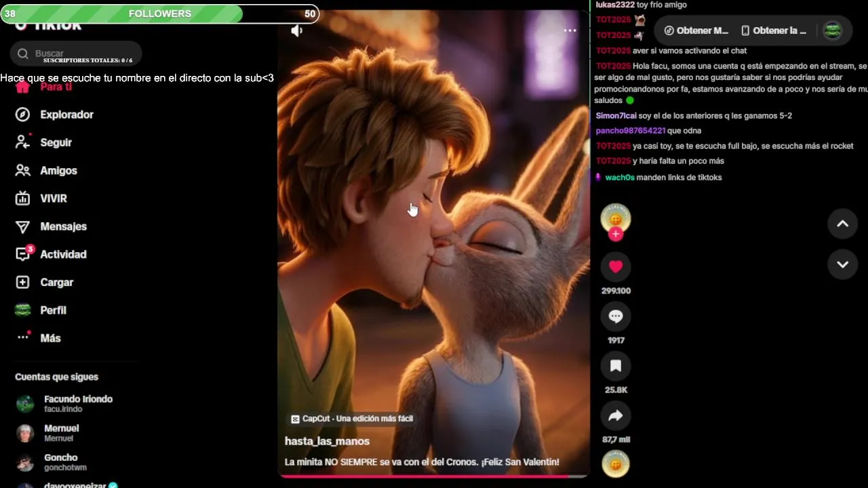
Task: Go to previous video with up chevron
Action: (x=842, y=224)
